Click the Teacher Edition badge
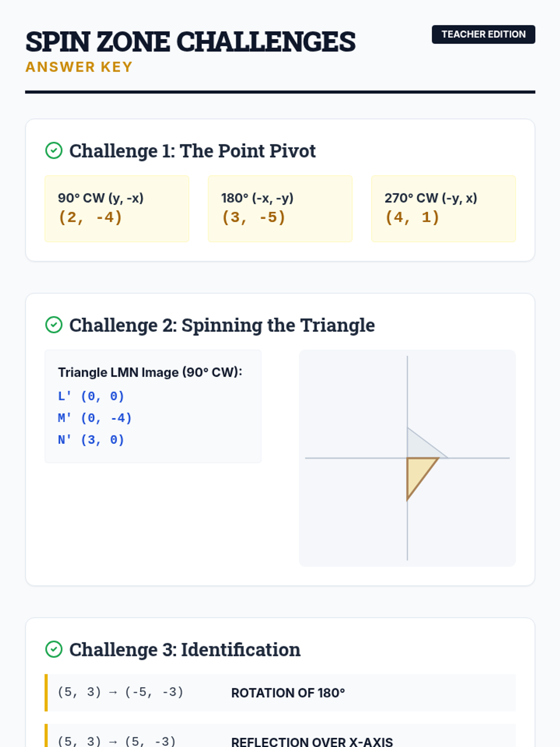 483,35
